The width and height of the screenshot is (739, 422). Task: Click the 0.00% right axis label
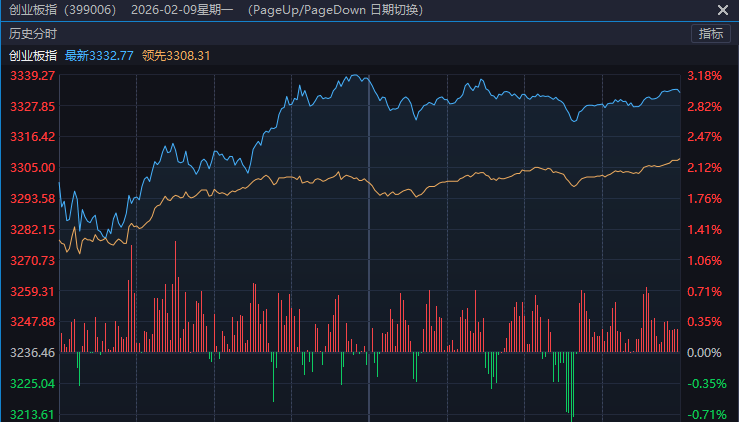704,353
